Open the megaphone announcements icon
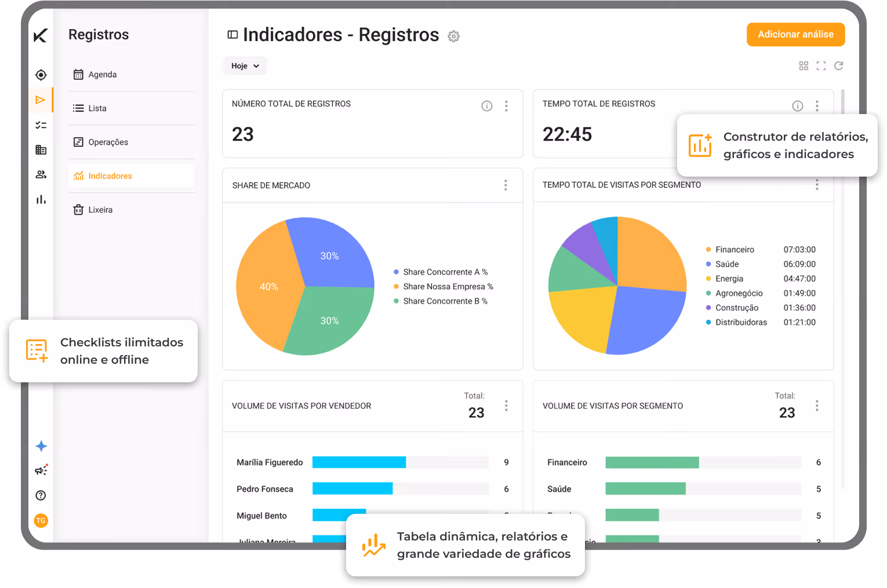887x588 pixels. pyautogui.click(x=41, y=470)
